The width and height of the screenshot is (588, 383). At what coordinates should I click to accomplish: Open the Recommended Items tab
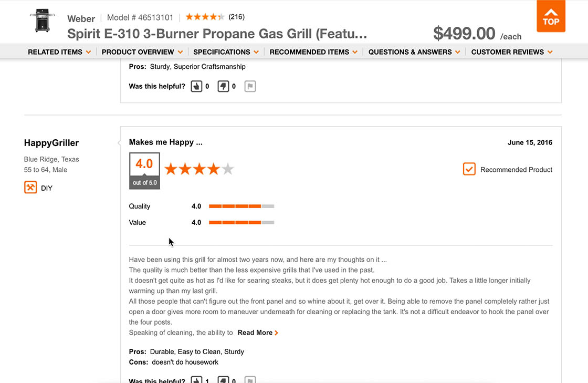point(313,52)
